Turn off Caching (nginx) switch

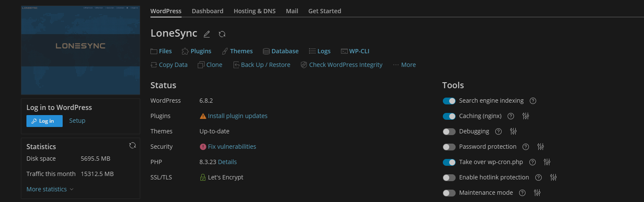coord(449,116)
